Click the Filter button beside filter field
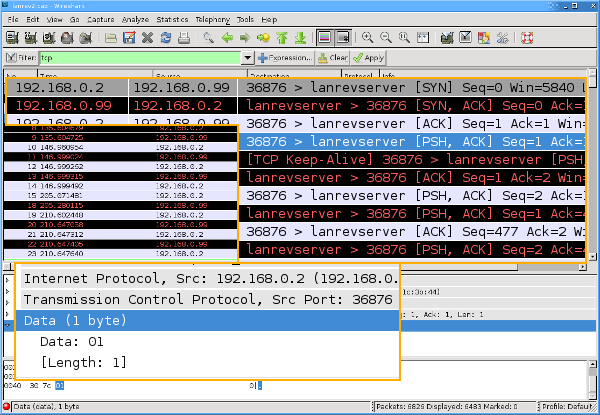This screenshot has width=600, height=415. tap(21, 58)
